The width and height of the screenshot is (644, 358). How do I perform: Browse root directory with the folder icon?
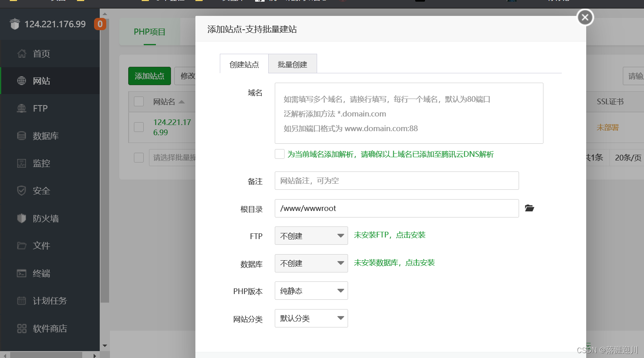529,208
